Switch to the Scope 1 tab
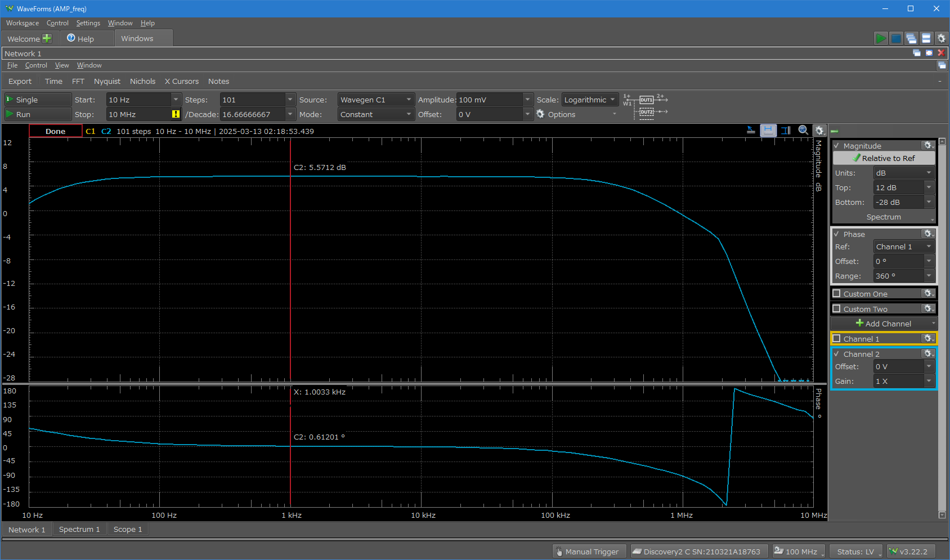Image resolution: width=950 pixels, height=560 pixels. (x=128, y=530)
